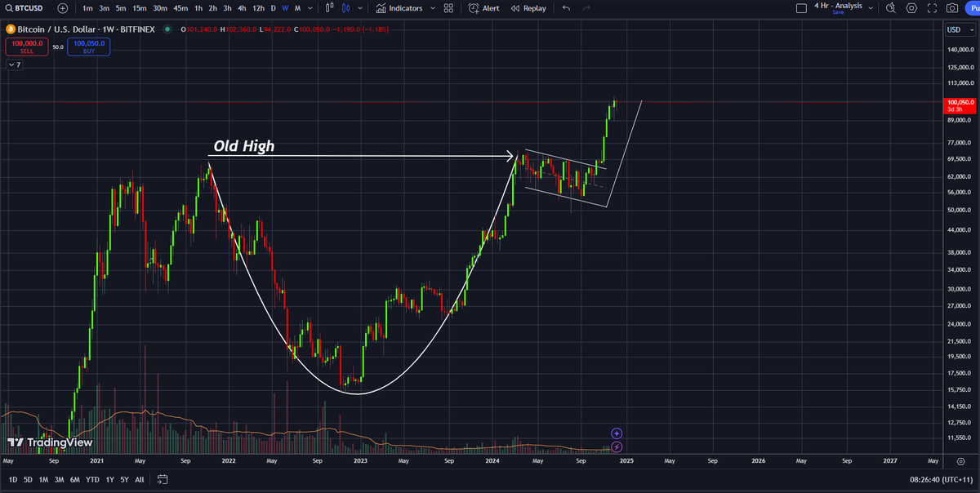Viewport: 980px width, 493px height.
Task: Open the go-to-date calendar icon
Action: tap(163, 479)
